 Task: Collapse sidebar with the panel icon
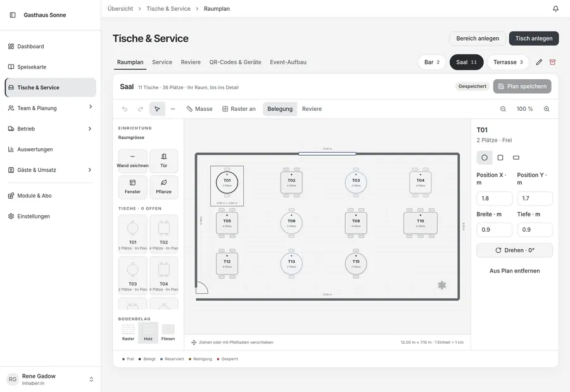13,15
